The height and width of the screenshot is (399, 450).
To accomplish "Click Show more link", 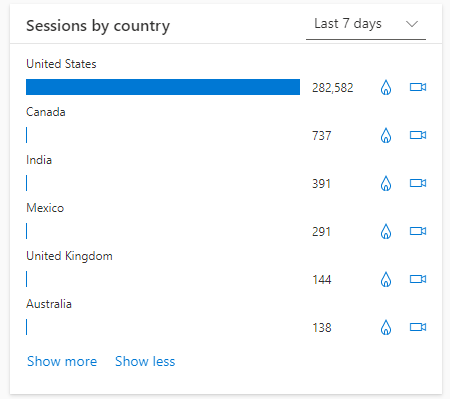I will [62, 361].
